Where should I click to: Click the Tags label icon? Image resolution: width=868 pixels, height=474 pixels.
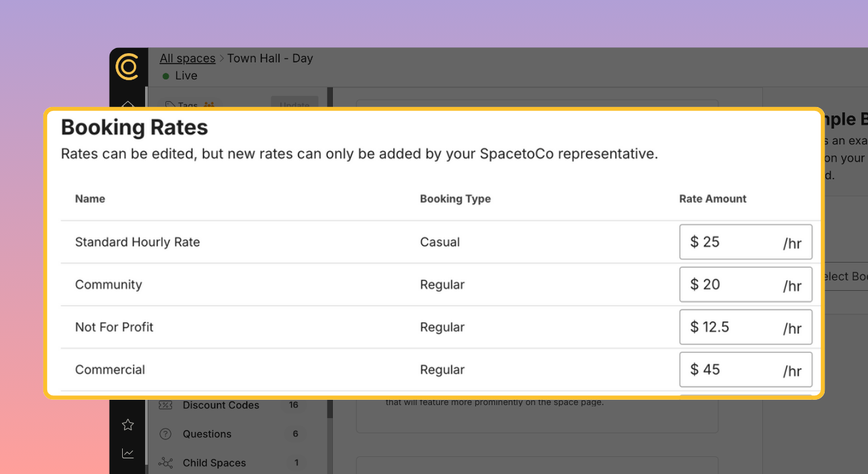(x=170, y=105)
